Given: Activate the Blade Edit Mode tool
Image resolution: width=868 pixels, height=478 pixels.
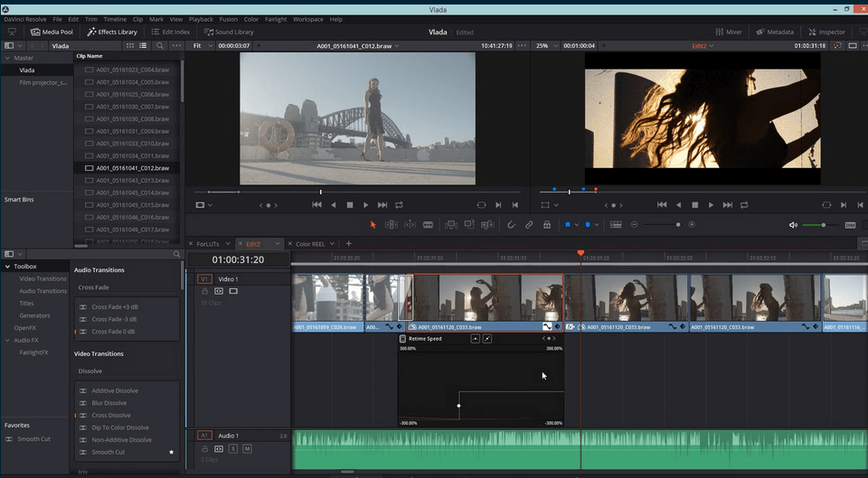Looking at the screenshot, I should pos(428,225).
